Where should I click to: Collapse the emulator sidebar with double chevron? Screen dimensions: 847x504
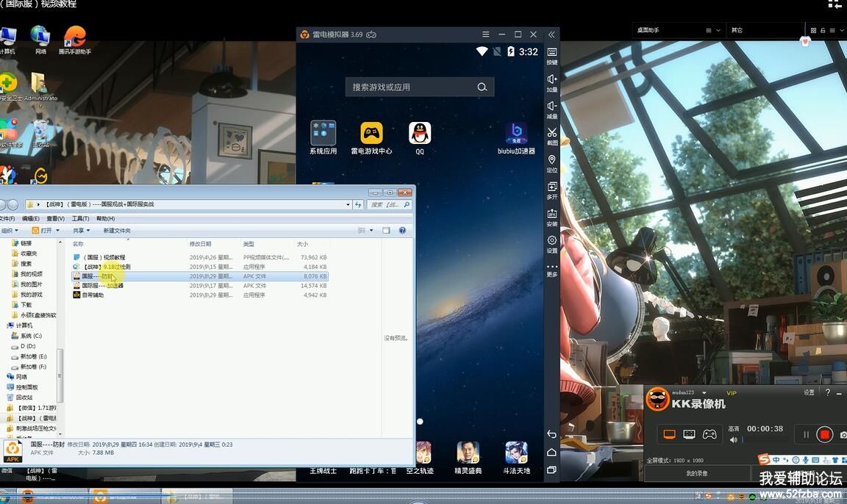point(551,35)
